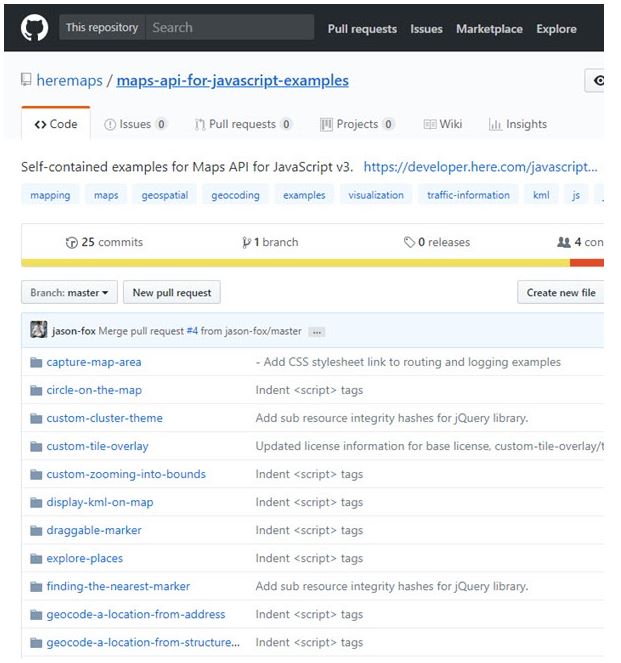Click the releases tag icon
This screenshot has height=663, width=621.
click(x=409, y=242)
